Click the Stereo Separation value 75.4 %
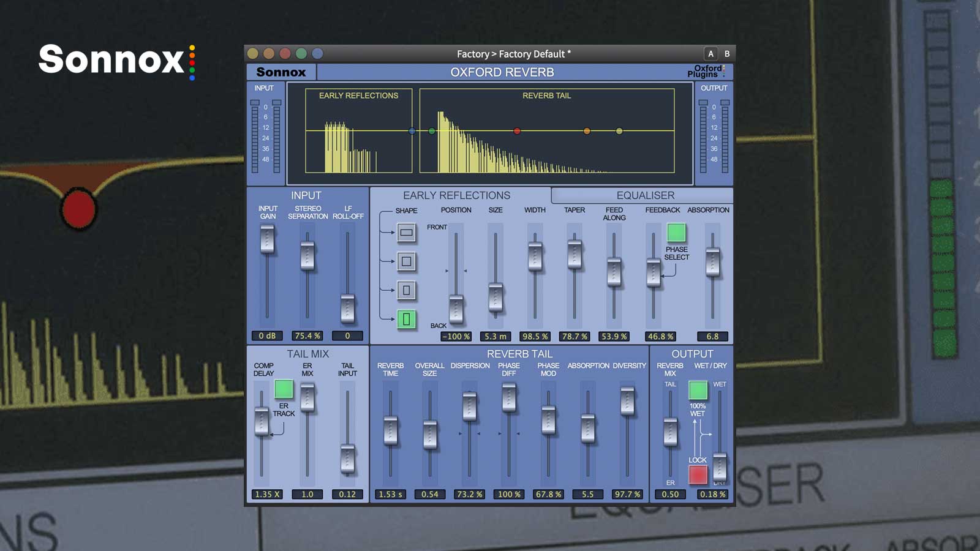Image resolution: width=980 pixels, height=551 pixels. pos(307,335)
